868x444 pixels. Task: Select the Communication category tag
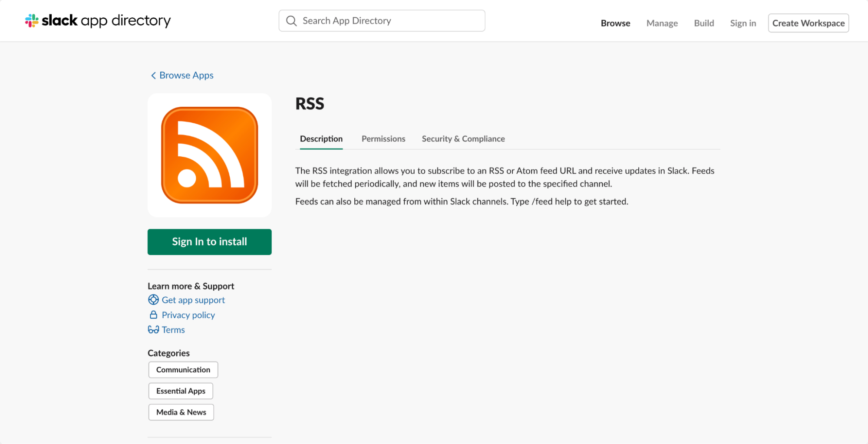point(183,370)
